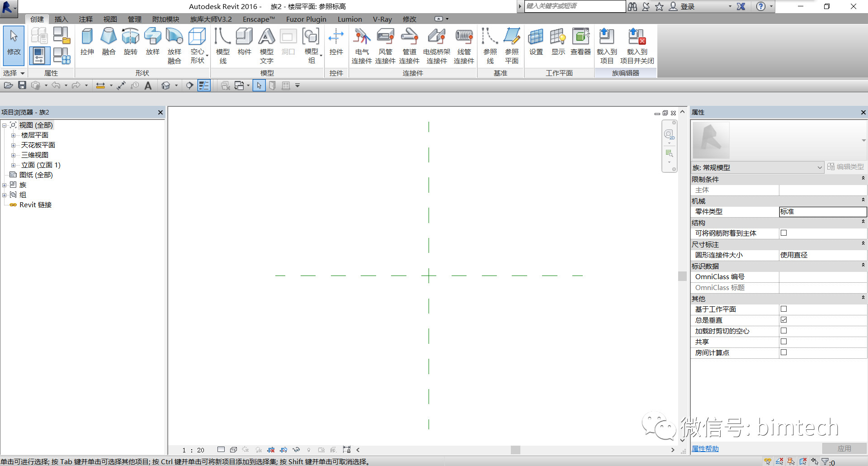Enable 加载时剪切的空心 checkbox
This screenshot has height=466, width=868.
tap(784, 331)
